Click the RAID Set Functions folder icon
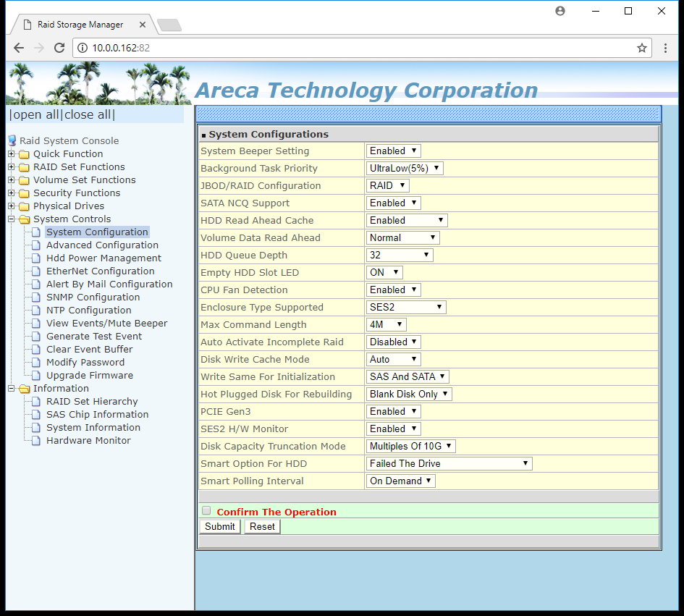Screen dimensions: 684x616 [x=25, y=167]
